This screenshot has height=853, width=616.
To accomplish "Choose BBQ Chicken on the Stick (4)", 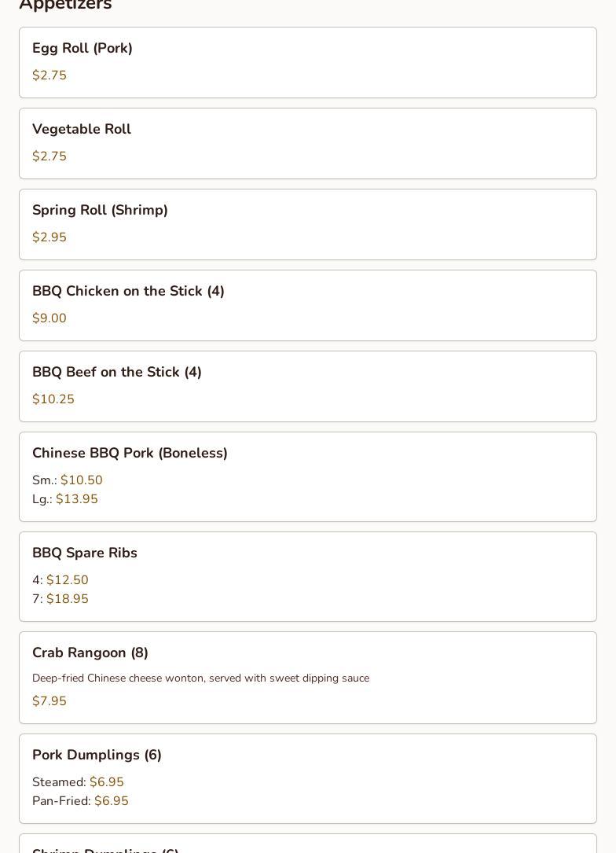I will 128,292.
